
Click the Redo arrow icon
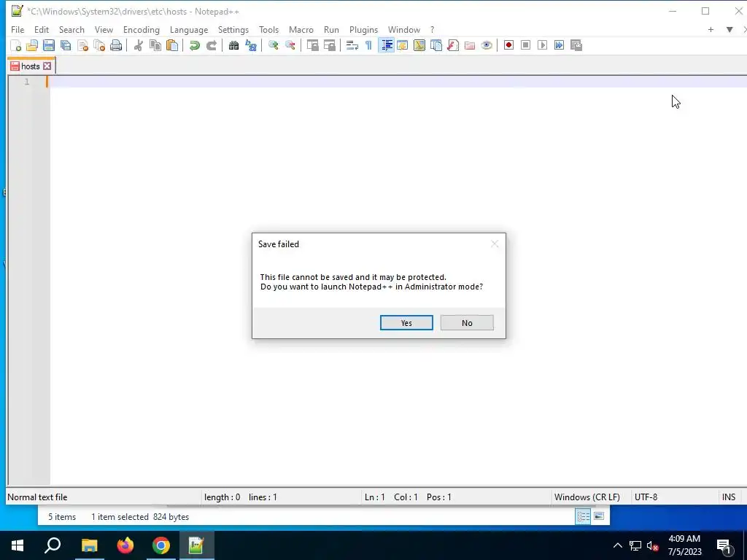[211, 45]
